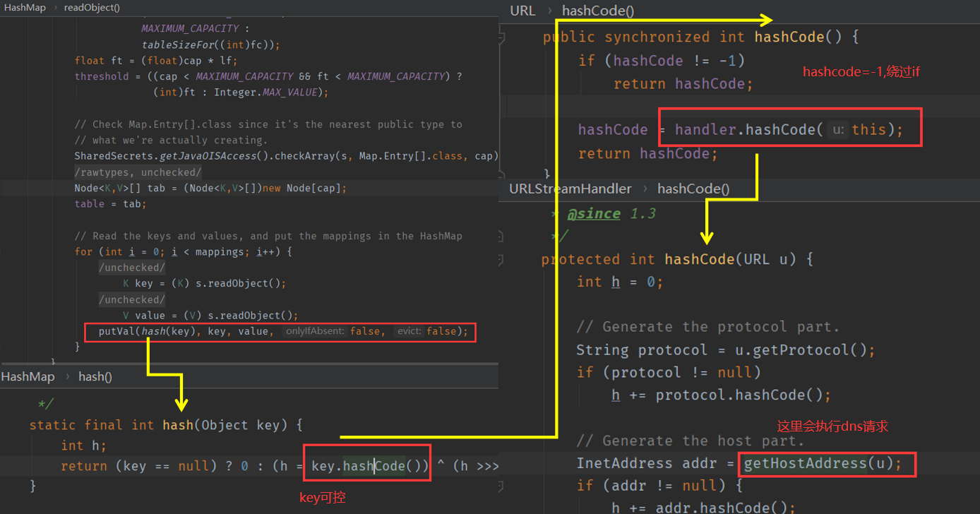Click the 'int h;' line in hash()
Viewport: 980px width, 514px height.
tap(83, 446)
